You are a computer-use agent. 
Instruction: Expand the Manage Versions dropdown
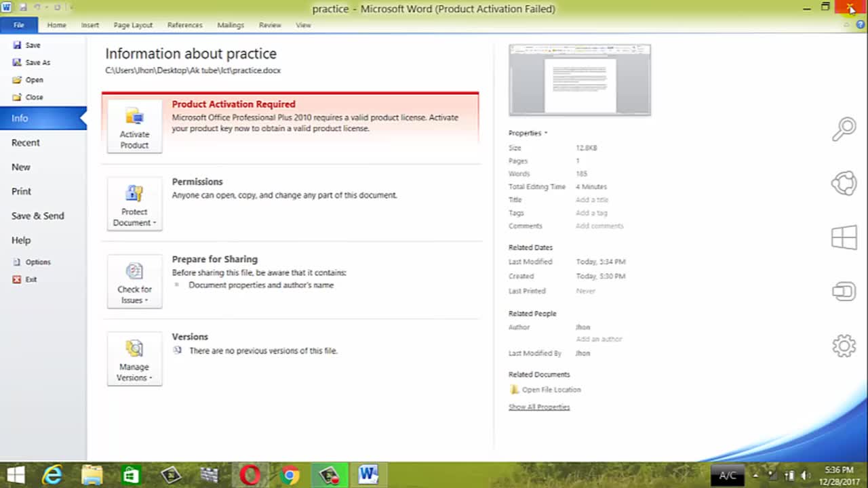[x=134, y=359]
